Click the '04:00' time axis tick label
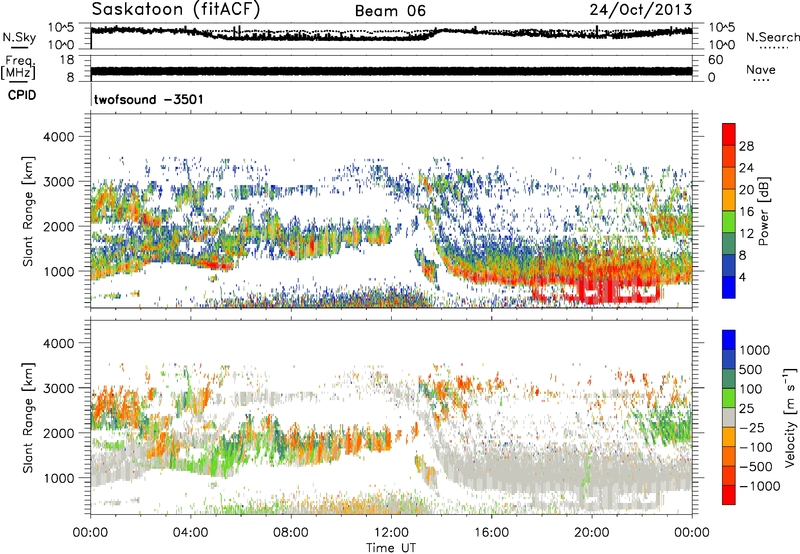This screenshot has width=800, height=554. pos(191,532)
